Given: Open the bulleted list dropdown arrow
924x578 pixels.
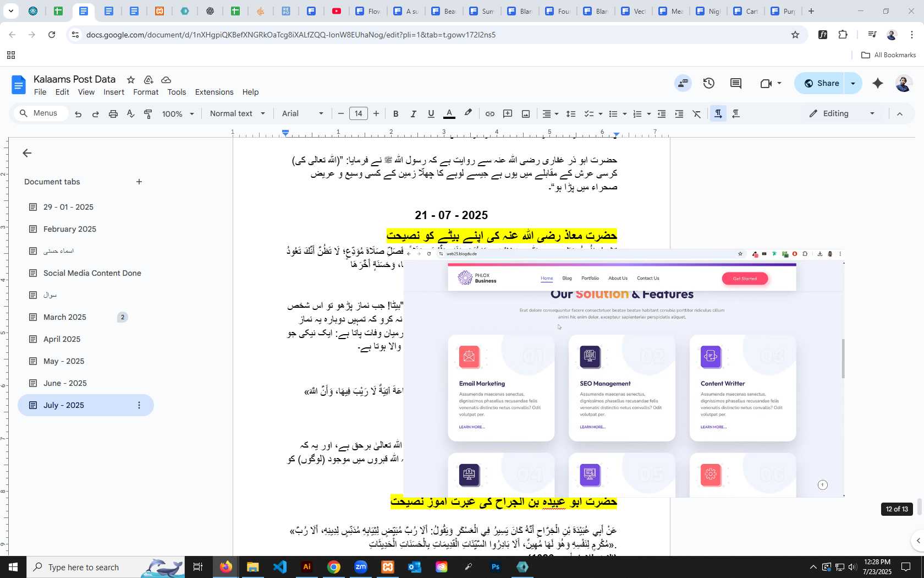Looking at the screenshot, I should coord(625,114).
